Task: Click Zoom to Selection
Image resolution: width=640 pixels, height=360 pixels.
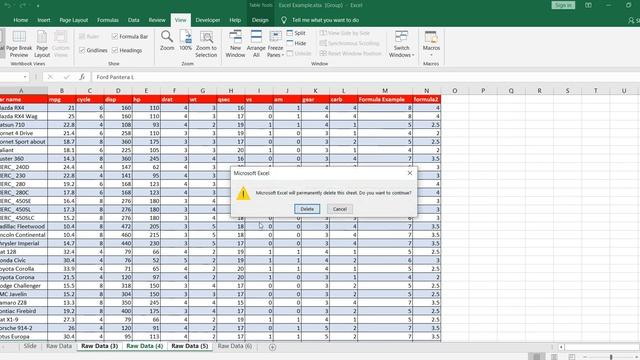Action: click(x=206, y=44)
